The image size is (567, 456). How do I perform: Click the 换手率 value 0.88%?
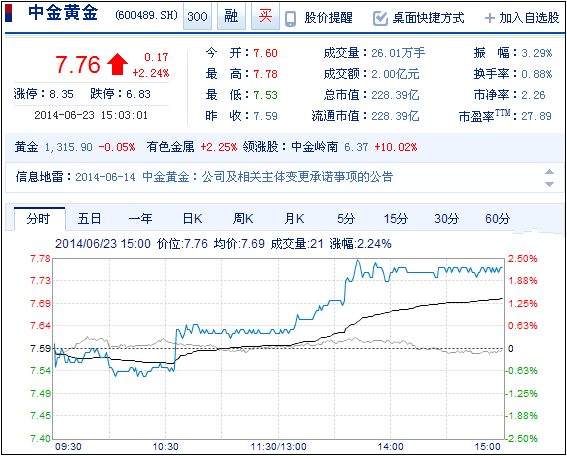[537, 74]
